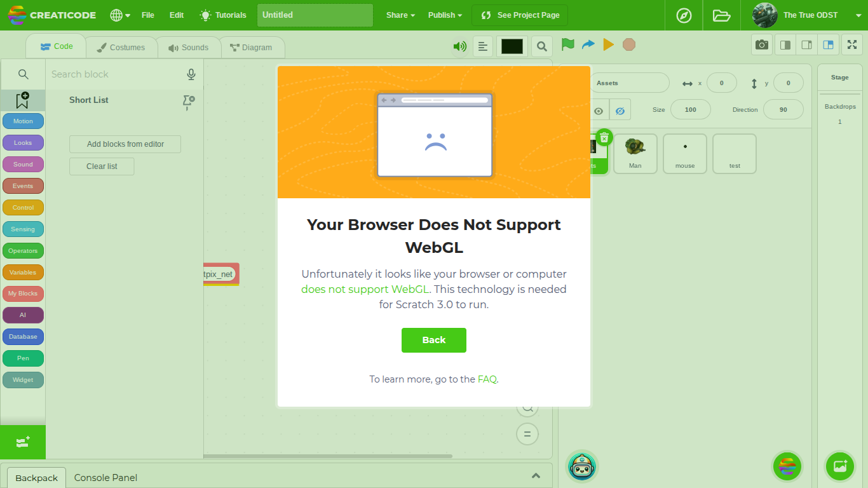Click the green Back button

click(434, 340)
